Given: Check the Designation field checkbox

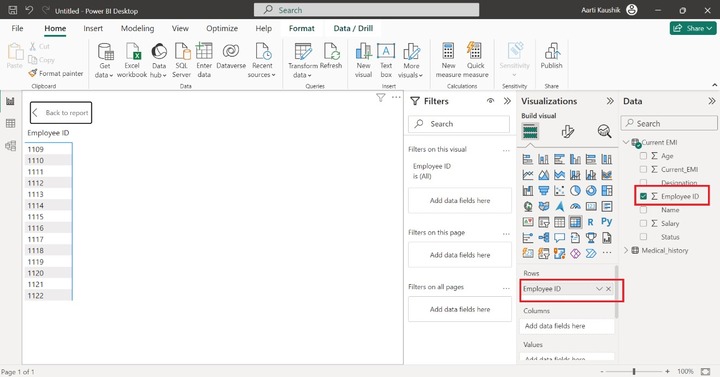Looking at the screenshot, I should pyautogui.click(x=643, y=183).
